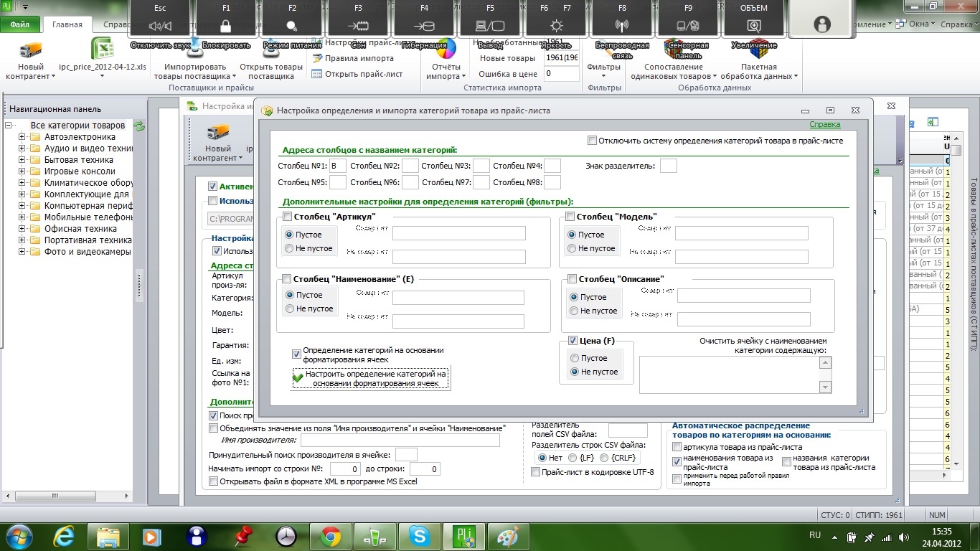This screenshot has height=551, width=980.
Task: Select the {CRLF} CSV line separator radio
Action: tap(605, 458)
